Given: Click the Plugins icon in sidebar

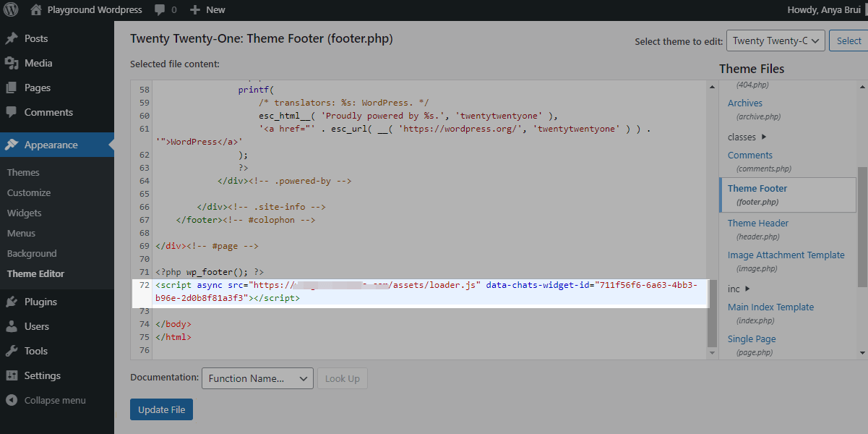Looking at the screenshot, I should tap(12, 302).
